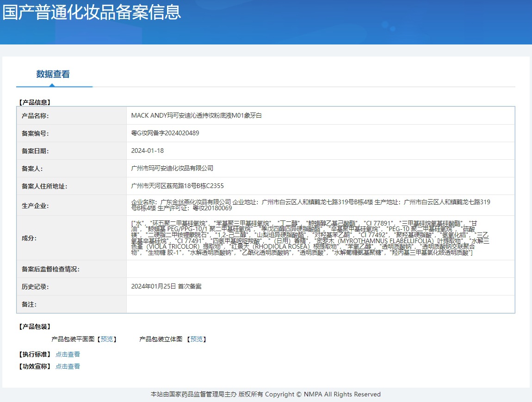Select filing number 粤G妆网备字2024020489
The height and width of the screenshot is (402, 532).
click(x=165, y=133)
